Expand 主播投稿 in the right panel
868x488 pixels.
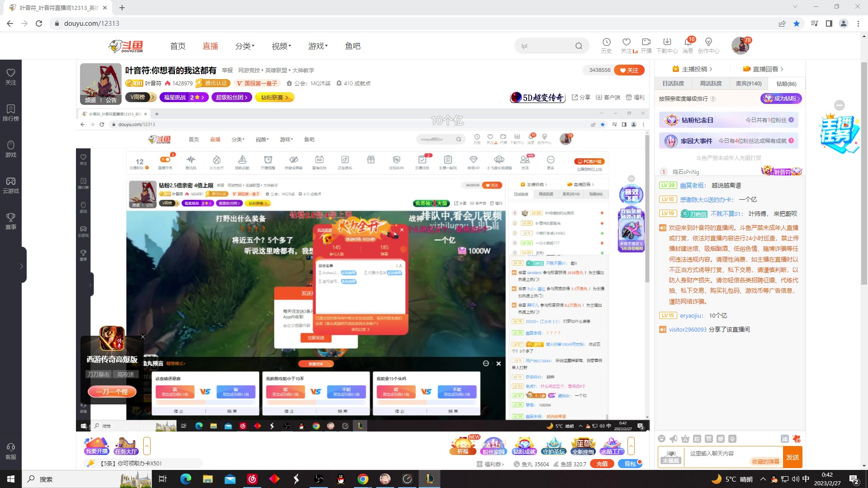tap(692, 69)
